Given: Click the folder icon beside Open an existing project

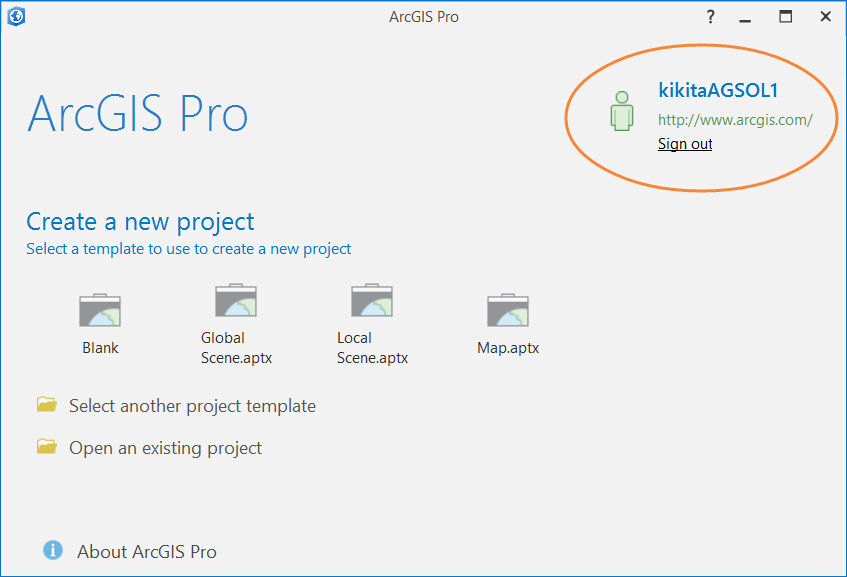Looking at the screenshot, I should (46, 446).
